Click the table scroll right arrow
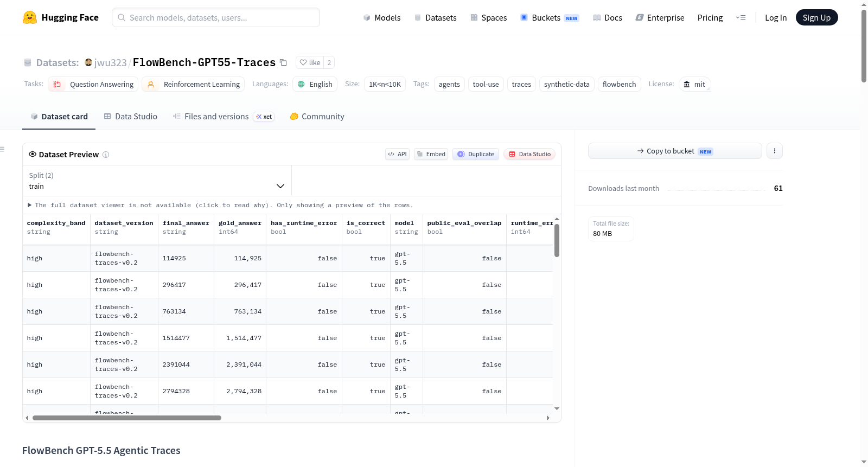Image resolution: width=868 pixels, height=467 pixels. (x=548, y=418)
